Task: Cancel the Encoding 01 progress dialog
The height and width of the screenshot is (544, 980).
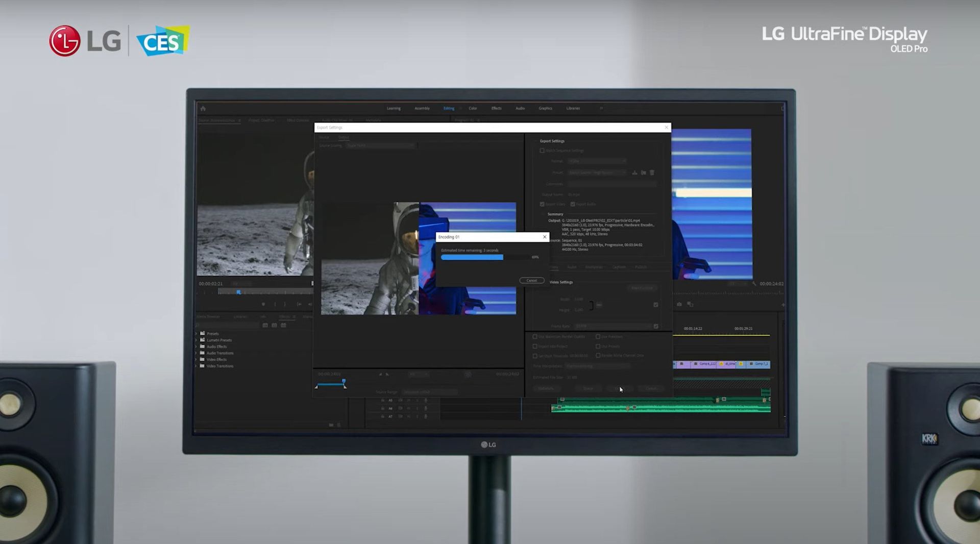Action: [x=531, y=280]
